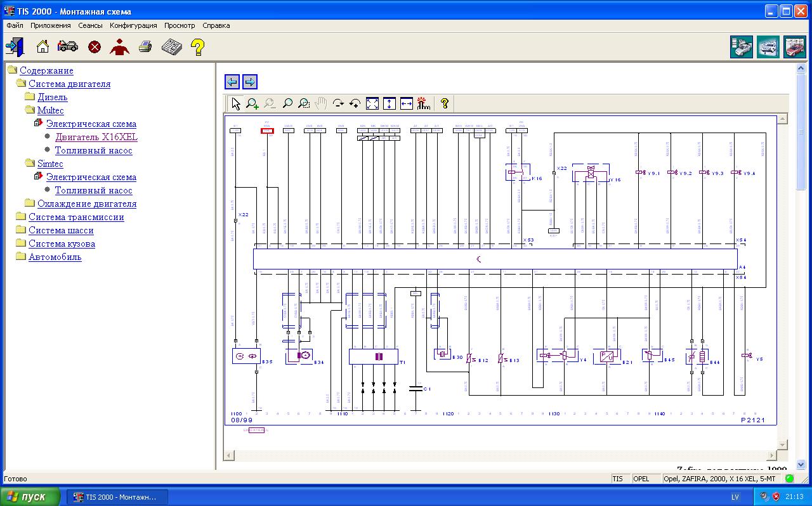The image size is (812, 506).
Task: Click the blue forward arrow button
Action: 250,82
